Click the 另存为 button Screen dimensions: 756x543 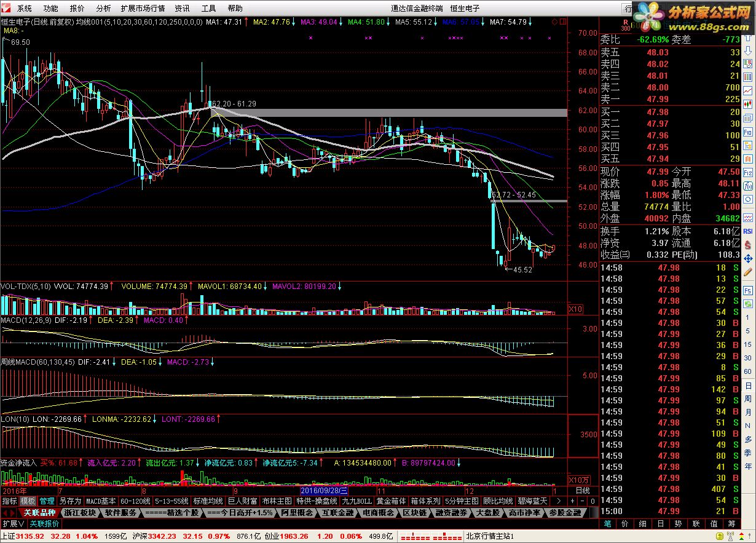pos(70,501)
